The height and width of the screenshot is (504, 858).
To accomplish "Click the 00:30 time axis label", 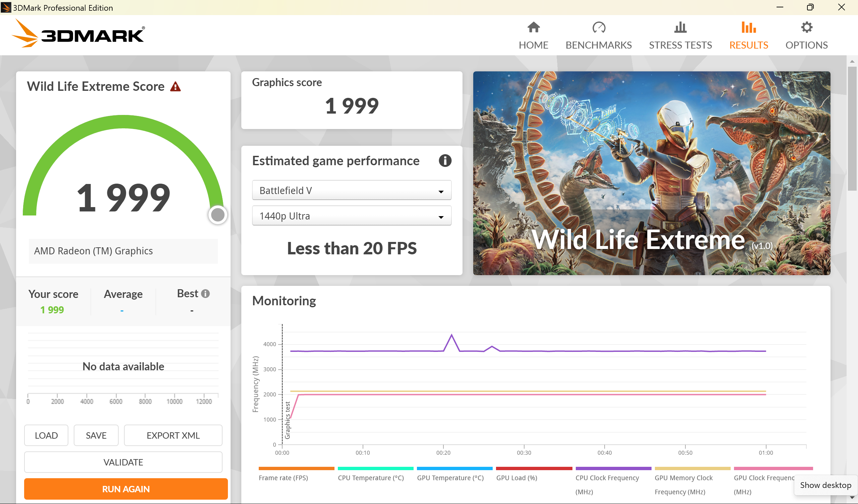I will (524, 453).
